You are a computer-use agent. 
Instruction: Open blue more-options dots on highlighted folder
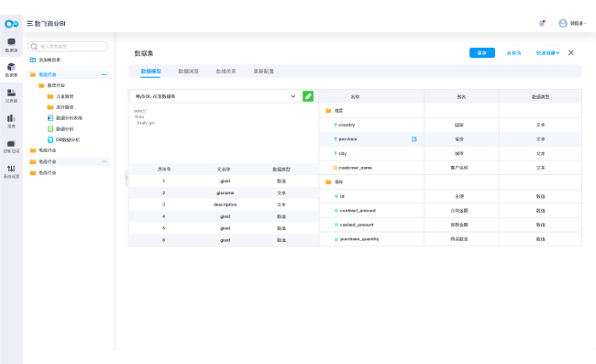tap(105, 74)
